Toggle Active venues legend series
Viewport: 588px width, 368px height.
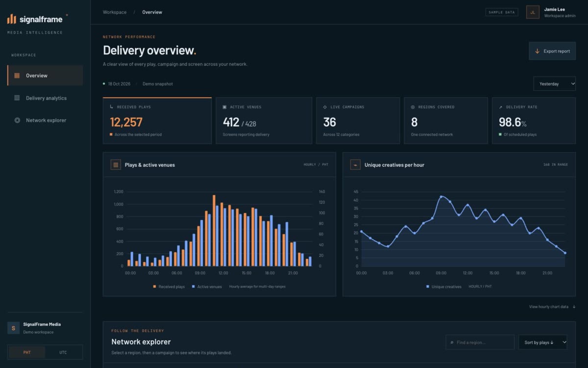tap(207, 287)
